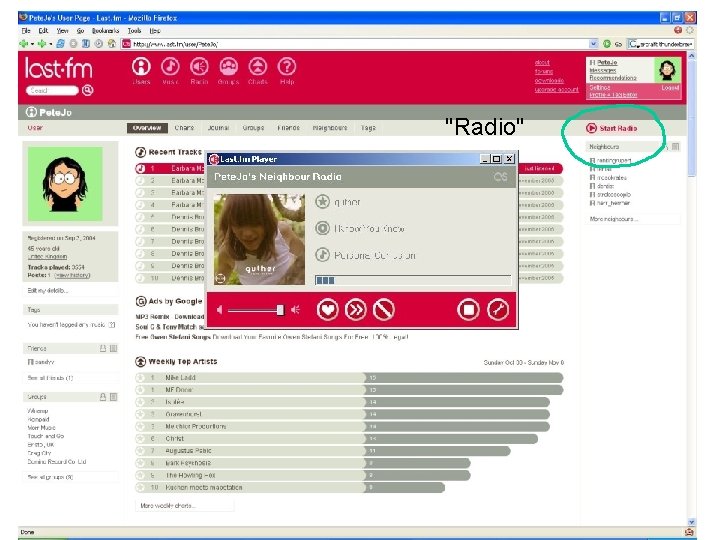Click the Logout link

tap(670, 87)
